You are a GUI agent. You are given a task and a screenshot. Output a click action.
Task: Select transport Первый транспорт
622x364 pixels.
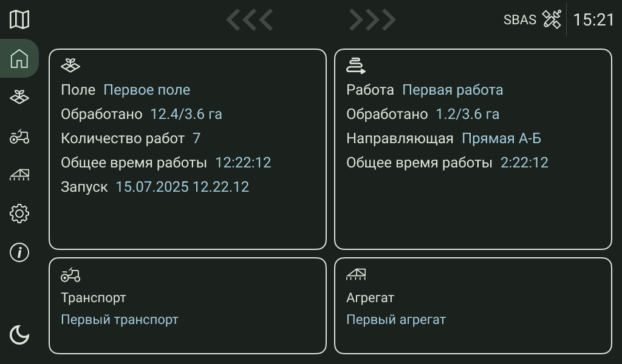[118, 320]
